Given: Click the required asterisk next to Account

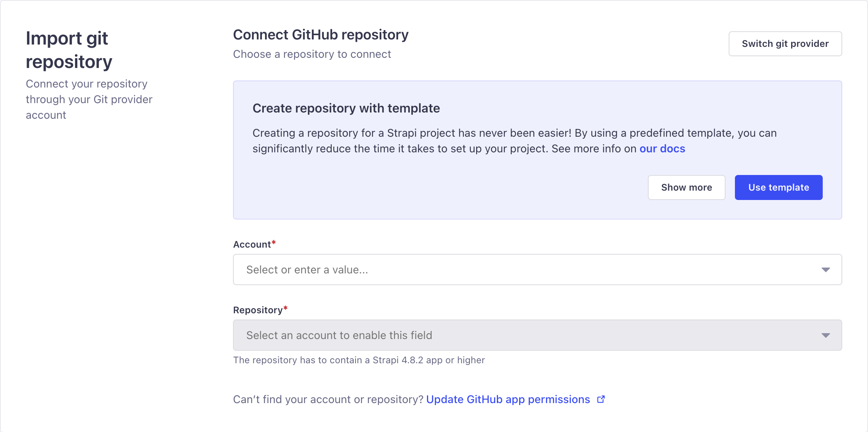Looking at the screenshot, I should coord(274,241).
